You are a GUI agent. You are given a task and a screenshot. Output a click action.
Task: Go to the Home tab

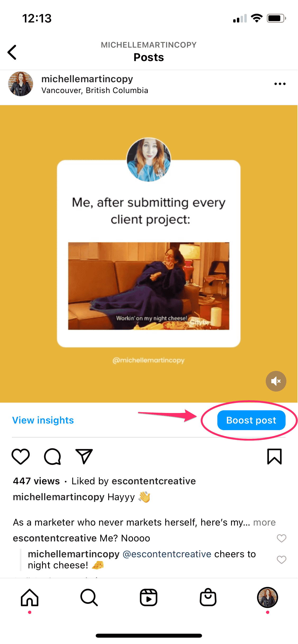pyautogui.click(x=30, y=597)
